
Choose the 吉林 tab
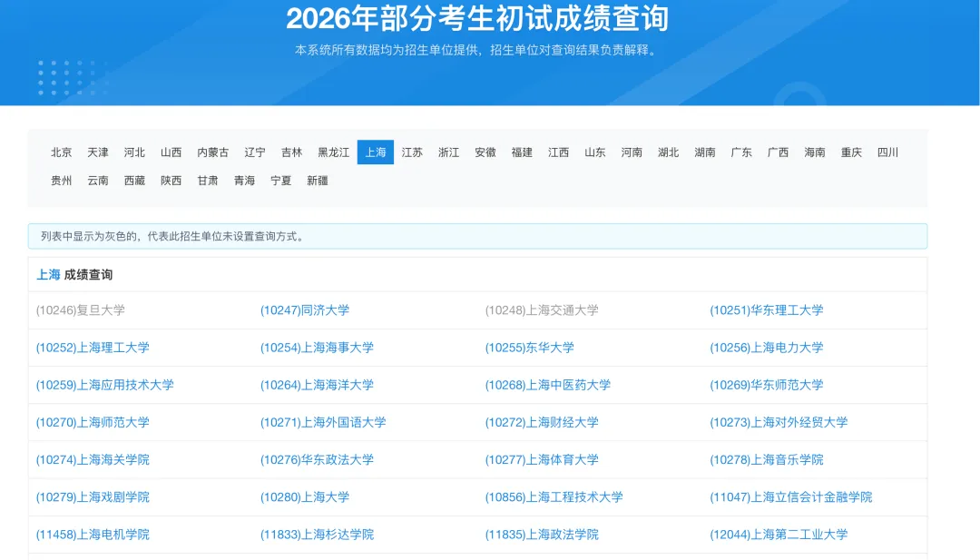pyautogui.click(x=291, y=152)
